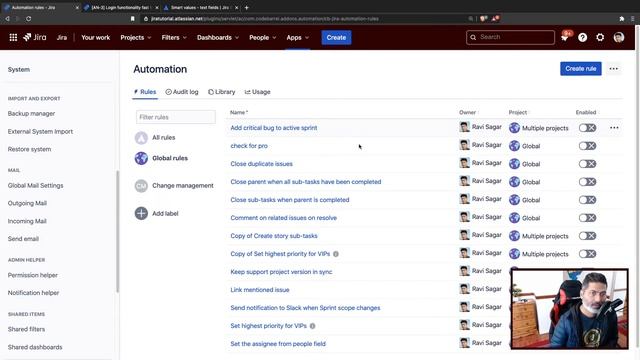Toggle Close sub-tasks when parent is completed rule
640x360 pixels.
(587, 200)
